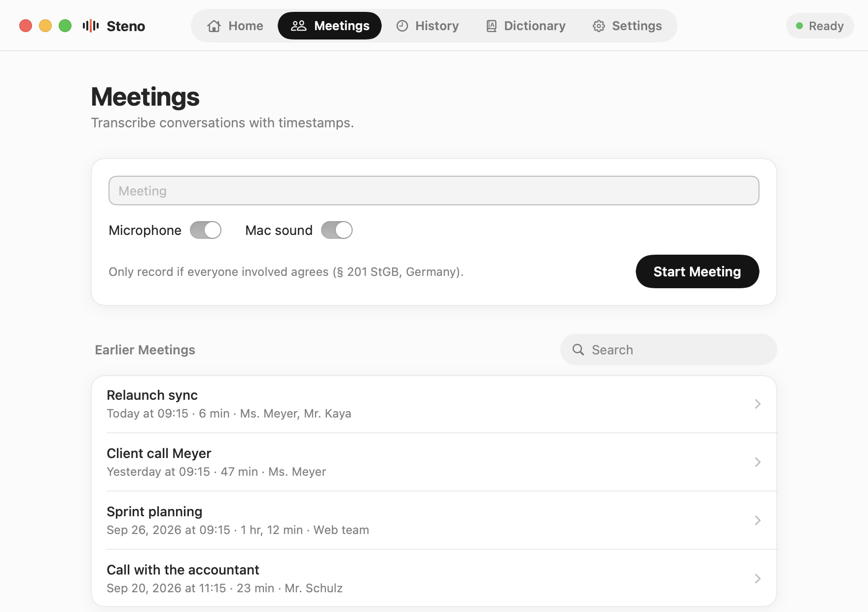Click the Meetings page heading
The height and width of the screenshot is (612, 868).
coord(145,97)
